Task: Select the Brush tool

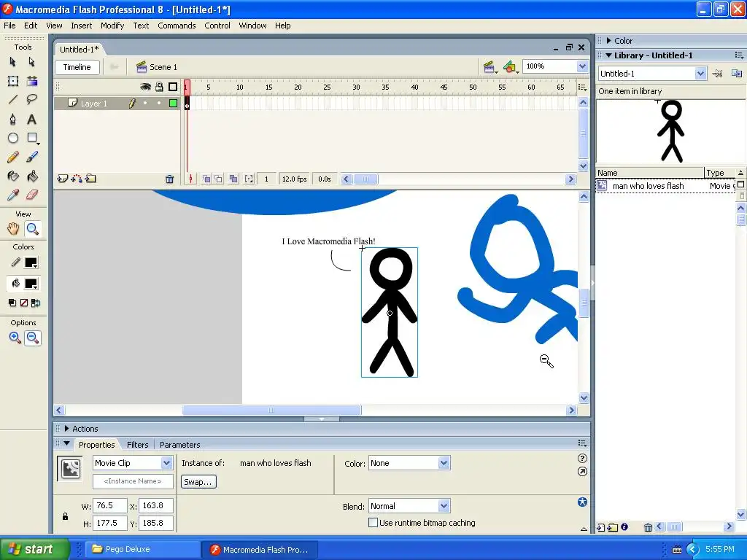Action: tap(32, 157)
